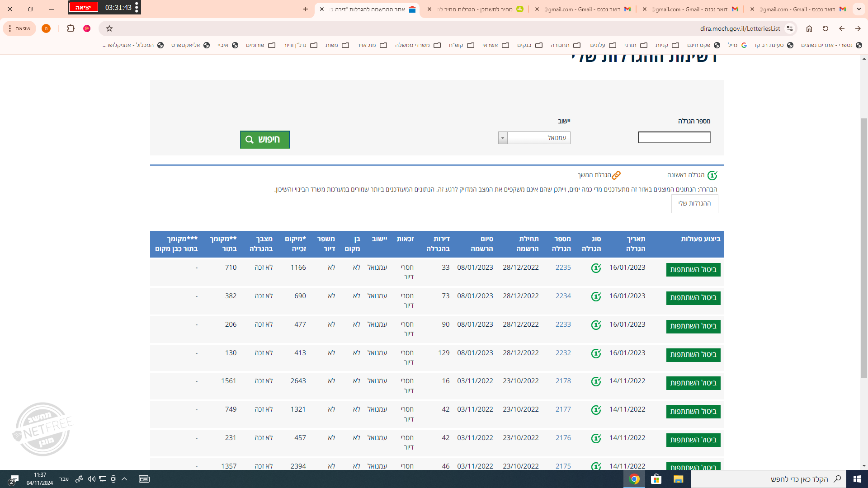Click the red יציאה exit button
Viewport: 868px width, 488px height.
(83, 7)
